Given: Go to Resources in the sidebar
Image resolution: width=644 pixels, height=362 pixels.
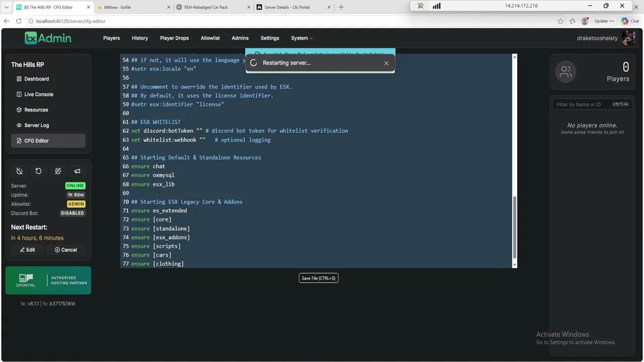Looking at the screenshot, I should point(48,110).
